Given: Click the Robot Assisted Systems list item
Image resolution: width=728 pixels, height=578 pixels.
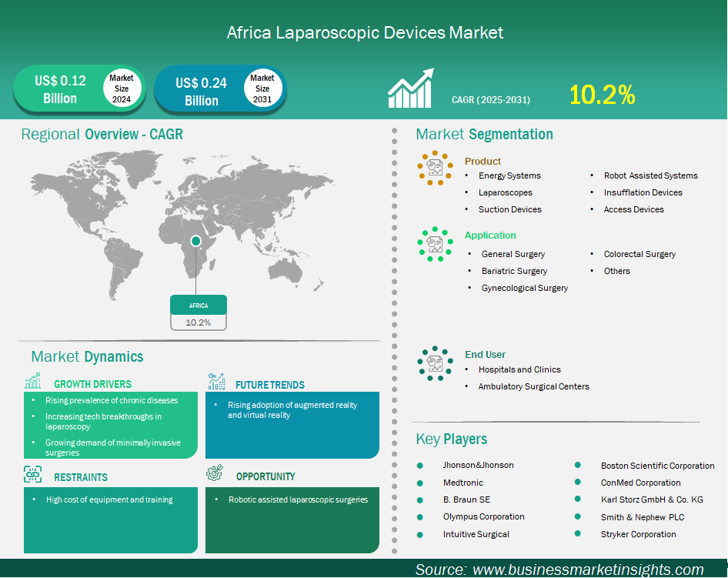Looking at the screenshot, I should [650, 175].
